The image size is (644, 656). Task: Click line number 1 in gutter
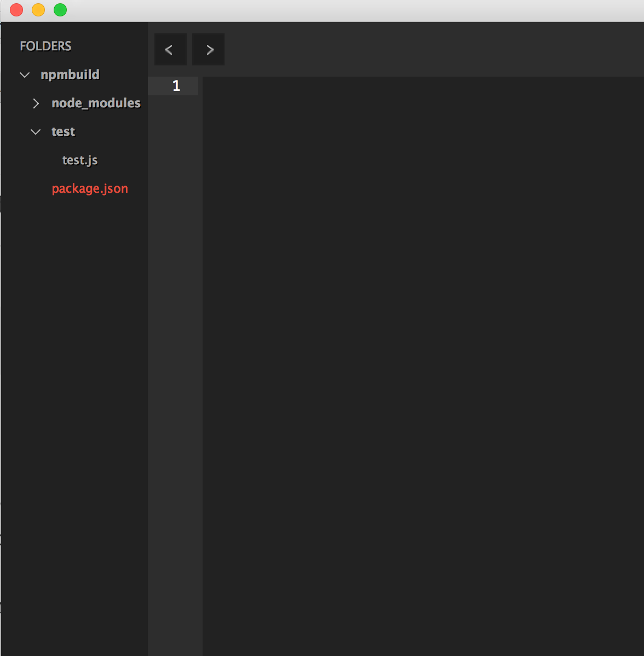point(176,86)
